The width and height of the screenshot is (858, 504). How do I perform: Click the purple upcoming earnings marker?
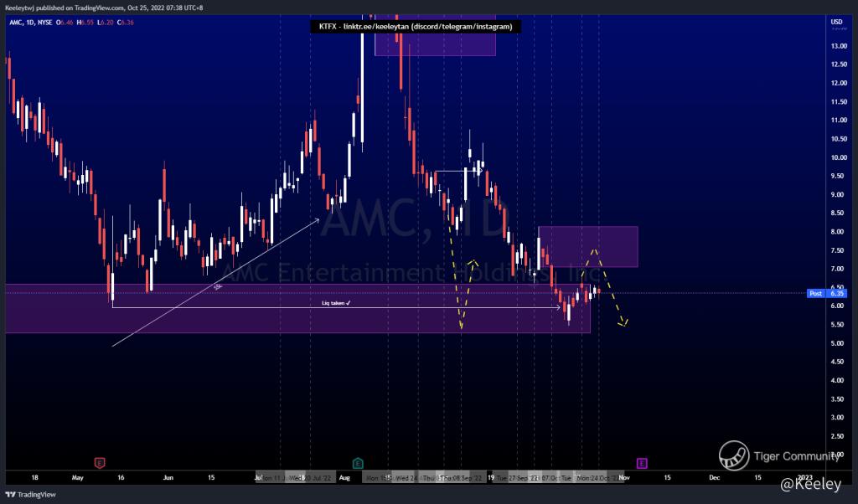click(642, 463)
